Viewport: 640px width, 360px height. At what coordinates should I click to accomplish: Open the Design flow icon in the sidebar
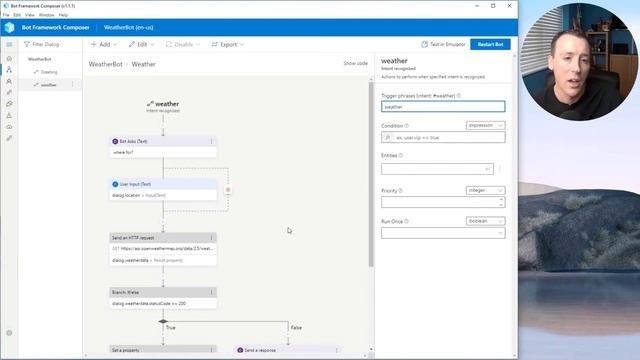tap(9, 70)
